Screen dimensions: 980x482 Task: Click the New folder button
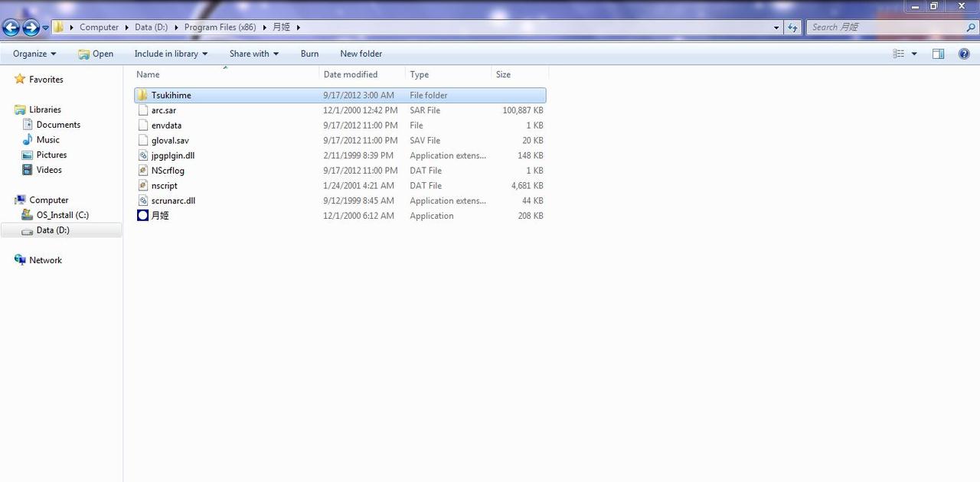(x=361, y=54)
